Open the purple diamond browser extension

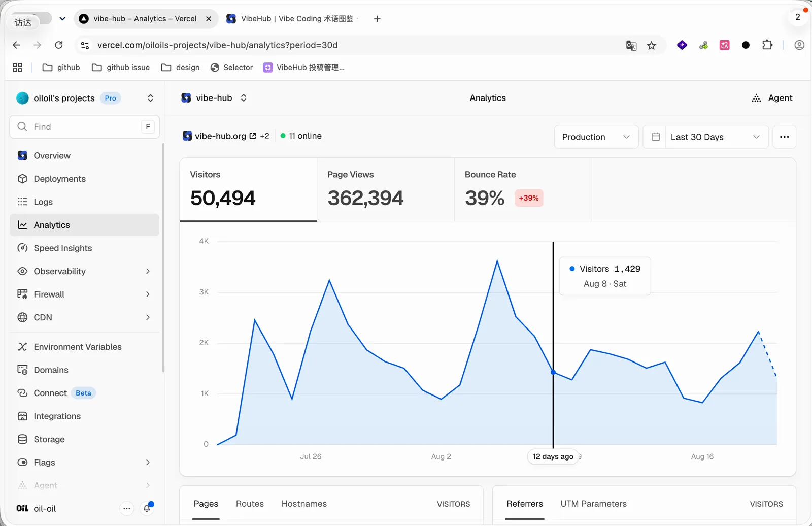pos(682,45)
